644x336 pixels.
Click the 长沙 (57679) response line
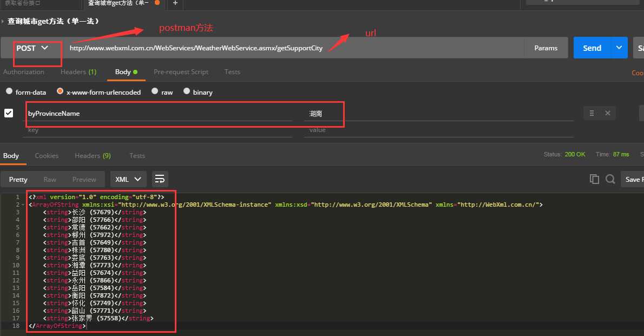coord(95,212)
